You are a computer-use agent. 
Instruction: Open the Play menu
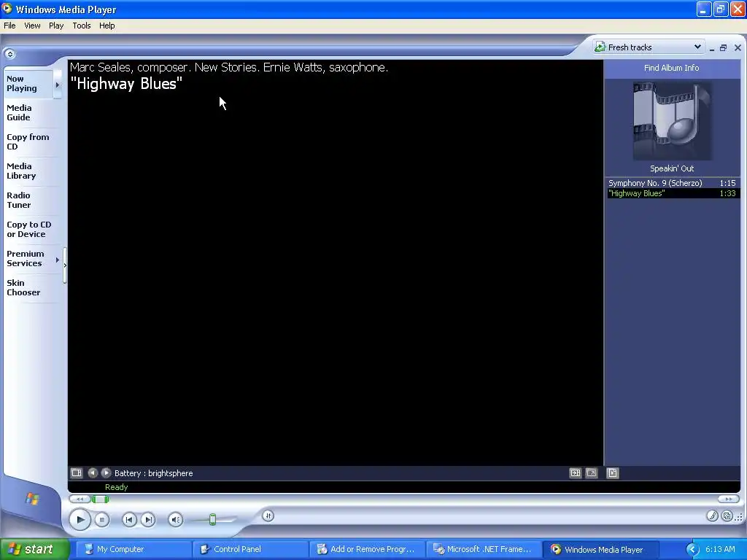pos(56,26)
